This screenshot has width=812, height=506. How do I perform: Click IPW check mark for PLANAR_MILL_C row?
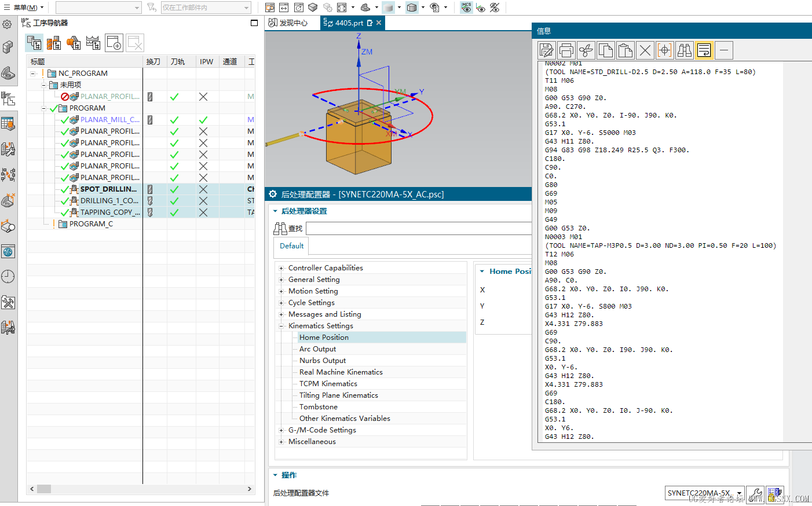tap(203, 120)
